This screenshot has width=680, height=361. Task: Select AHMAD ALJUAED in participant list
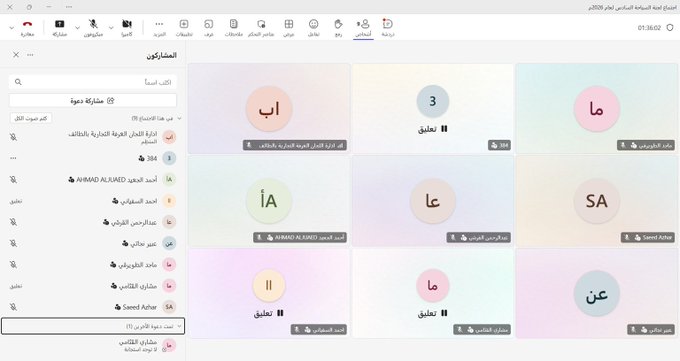(x=93, y=180)
